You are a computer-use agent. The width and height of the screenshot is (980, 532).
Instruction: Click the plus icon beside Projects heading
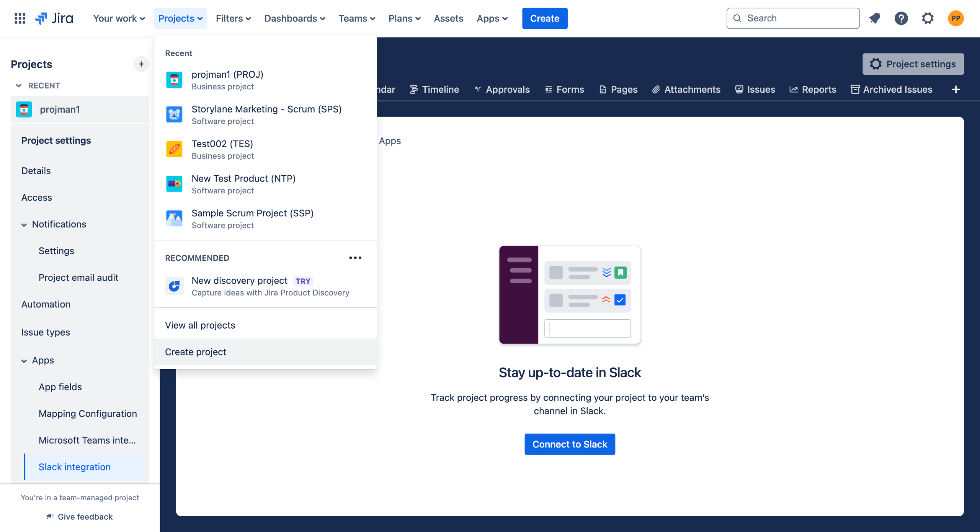(141, 64)
